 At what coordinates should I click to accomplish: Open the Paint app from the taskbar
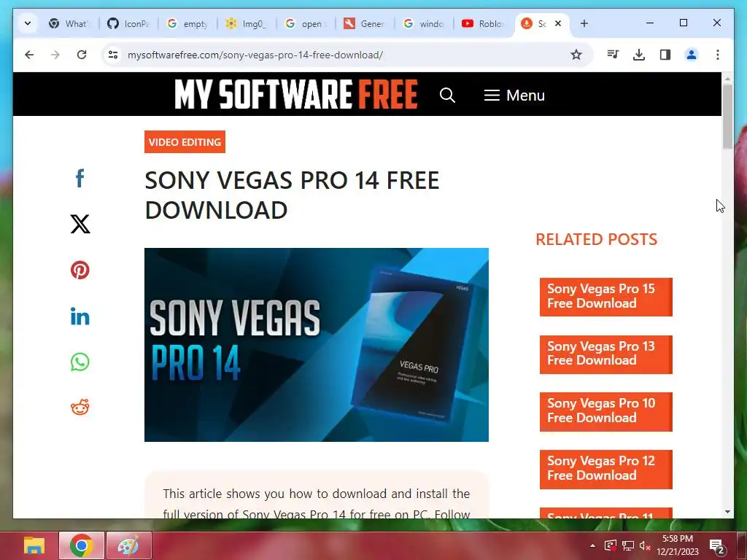pyautogui.click(x=128, y=545)
